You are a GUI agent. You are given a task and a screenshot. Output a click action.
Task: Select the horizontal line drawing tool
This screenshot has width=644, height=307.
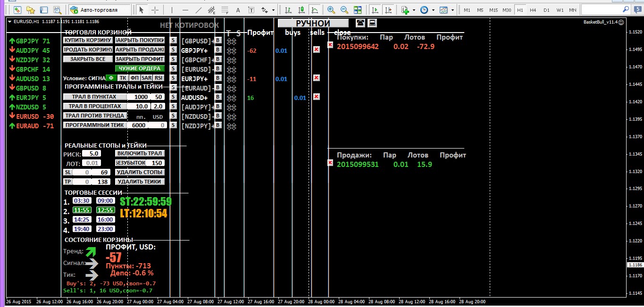coord(185,9)
